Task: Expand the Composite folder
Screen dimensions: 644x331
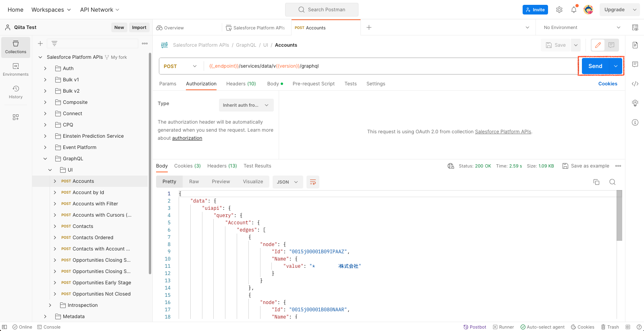Action: point(45,102)
